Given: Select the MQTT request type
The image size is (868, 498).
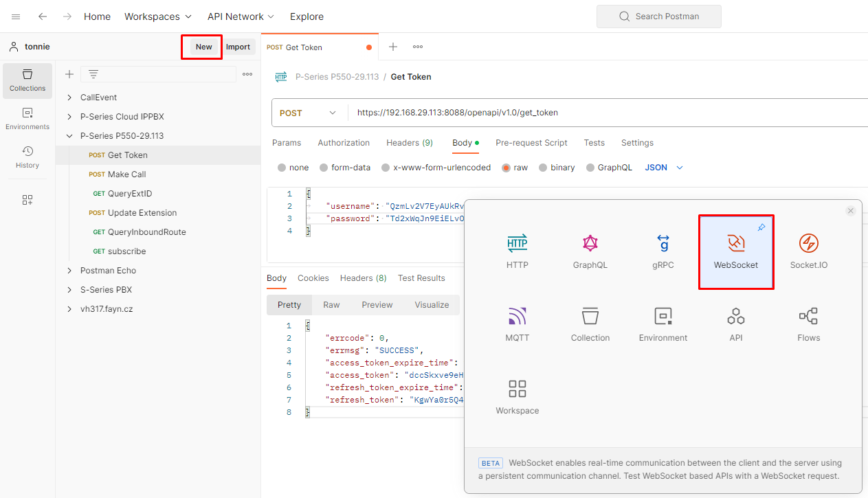Looking at the screenshot, I should tap(518, 324).
